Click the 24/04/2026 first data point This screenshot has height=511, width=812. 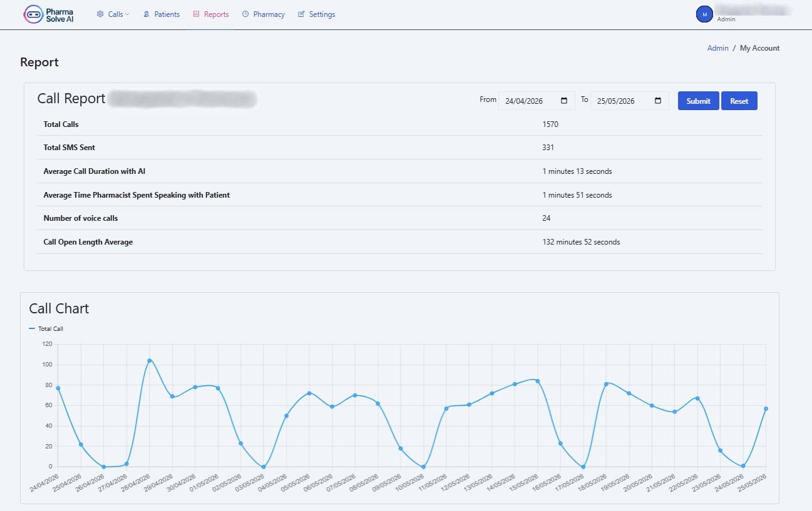58,388
